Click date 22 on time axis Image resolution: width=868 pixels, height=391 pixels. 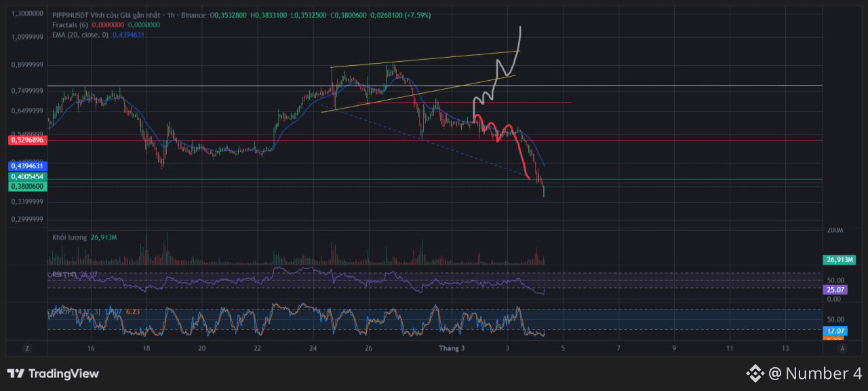(x=257, y=348)
